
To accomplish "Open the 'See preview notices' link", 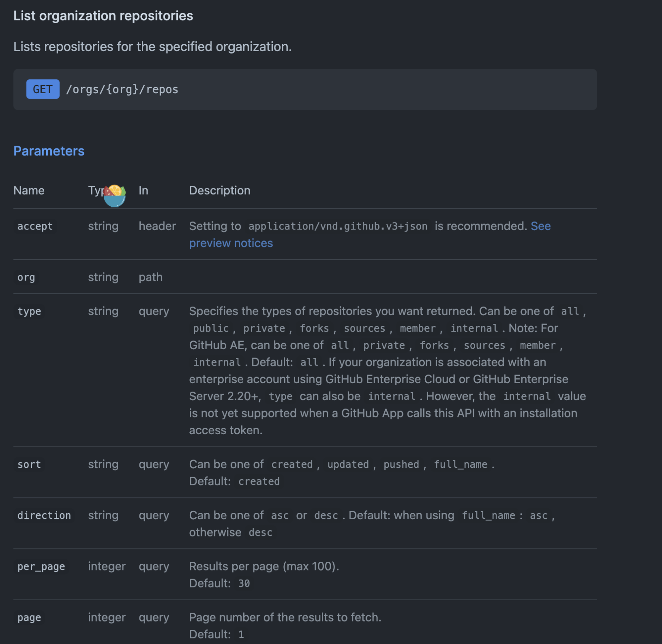I will tap(370, 235).
